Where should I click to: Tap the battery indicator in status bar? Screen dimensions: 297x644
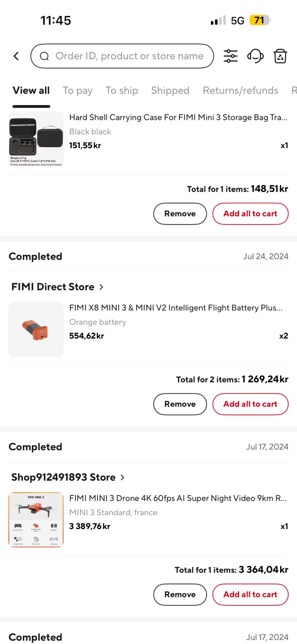(260, 20)
